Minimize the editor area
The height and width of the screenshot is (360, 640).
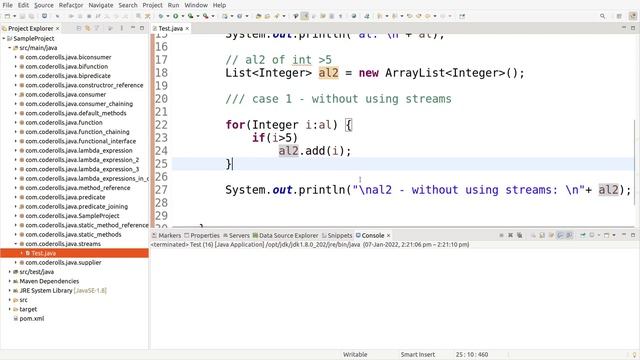coord(624,28)
